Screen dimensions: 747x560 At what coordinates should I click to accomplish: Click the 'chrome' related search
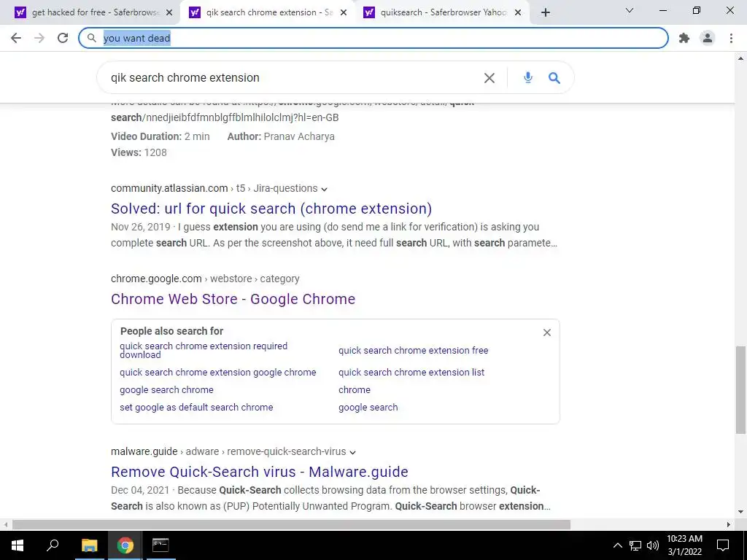point(354,390)
